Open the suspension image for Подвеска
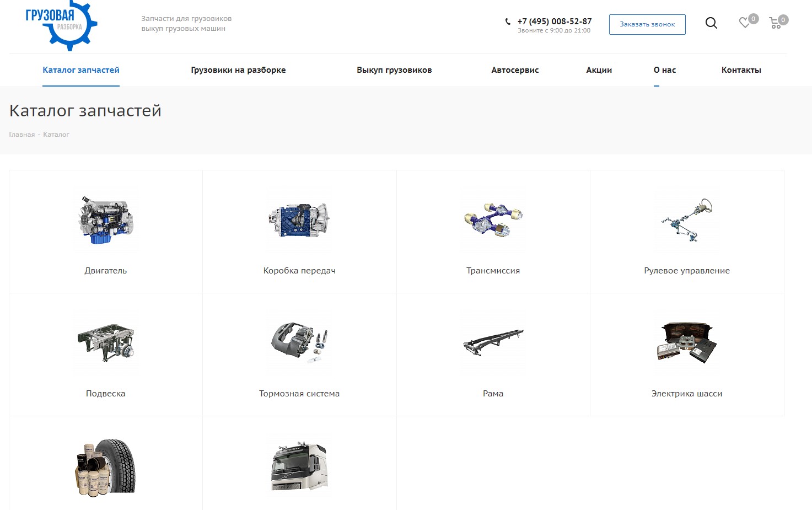This screenshot has width=812, height=510. click(106, 343)
